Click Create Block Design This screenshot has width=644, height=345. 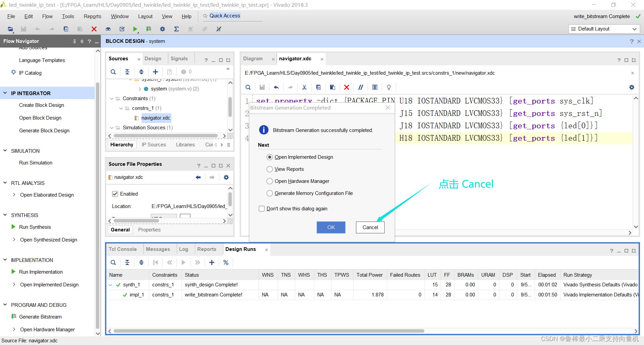coord(42,105)
